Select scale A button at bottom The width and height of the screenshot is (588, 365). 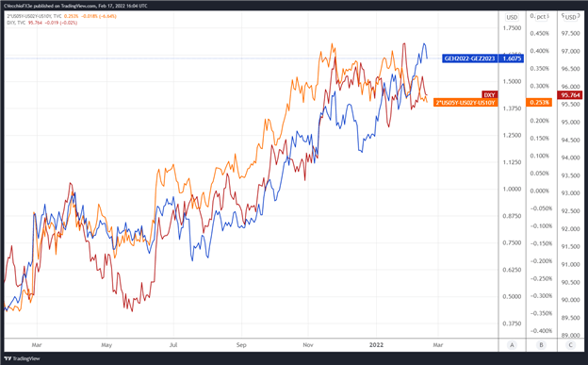tap(512, 345)
